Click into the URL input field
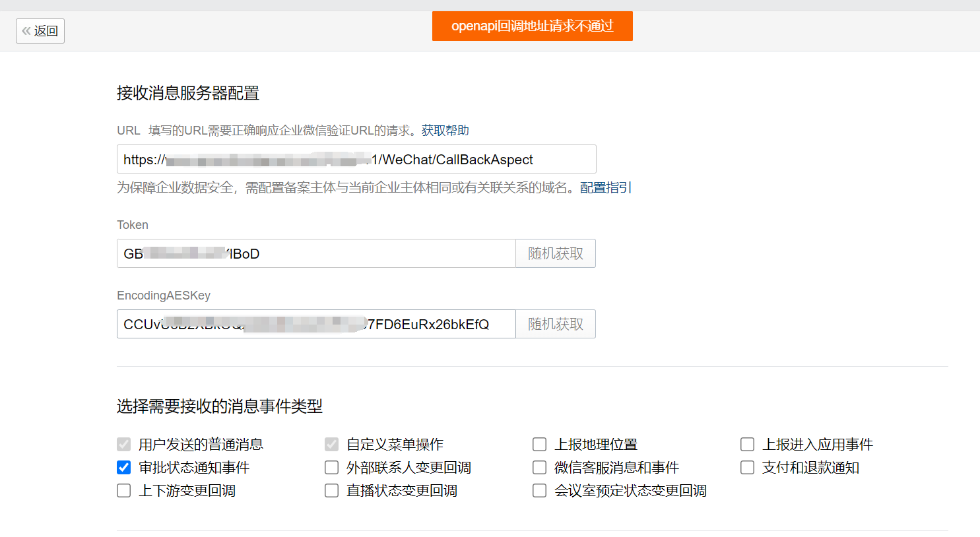980x537 pixels. 356,159
